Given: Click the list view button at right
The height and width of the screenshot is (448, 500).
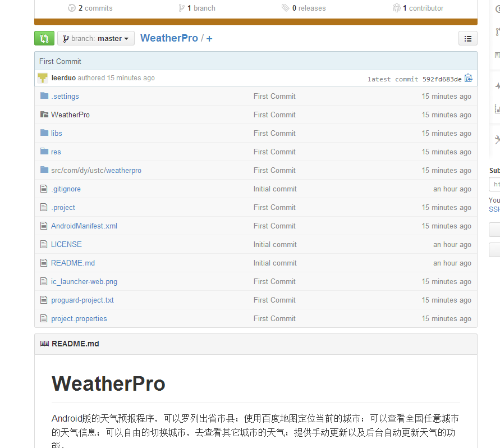Looking at the screenshot, I should pyautogui.click(x=468, y=38).
